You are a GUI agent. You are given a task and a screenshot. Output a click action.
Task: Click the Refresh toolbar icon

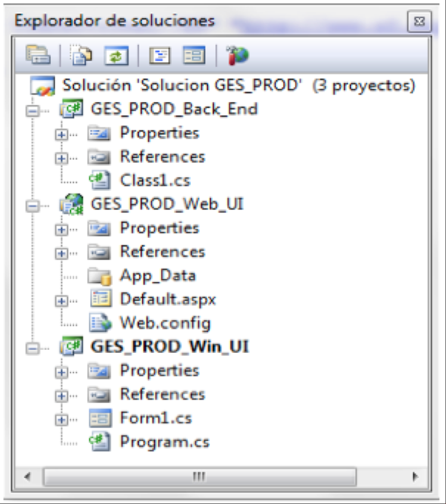tap(116, 56)
